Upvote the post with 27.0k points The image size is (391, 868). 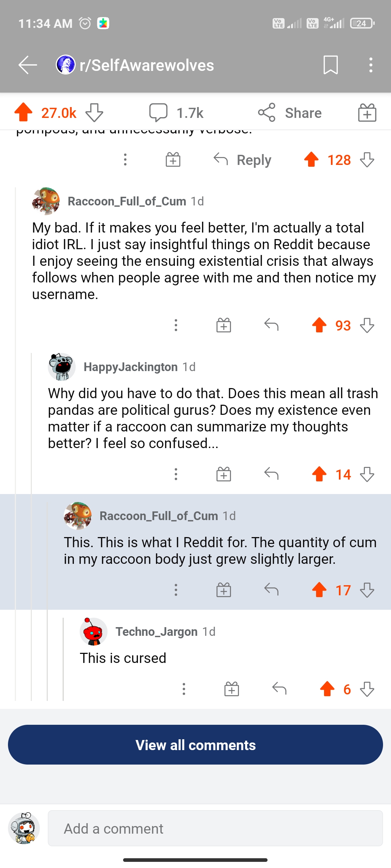[24, 112]
